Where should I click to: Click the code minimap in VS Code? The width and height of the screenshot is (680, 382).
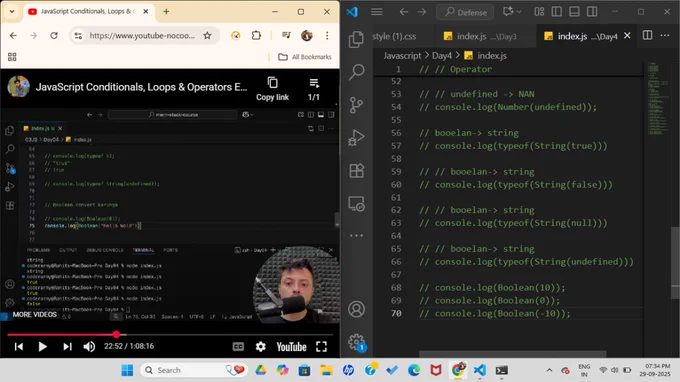(x=658, y=100)
